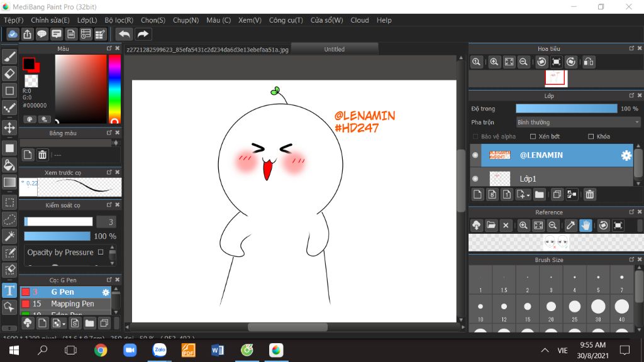
Task: Select the Text tool
Action: [9, 290]
